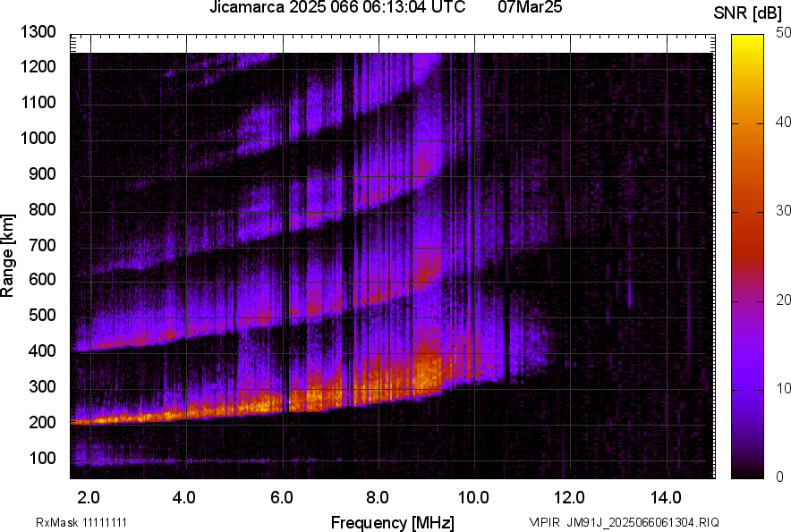Click the 8.0 frequency tick label
The height and width of the screenshot is (532, 791).
click(x=378, y=497)
